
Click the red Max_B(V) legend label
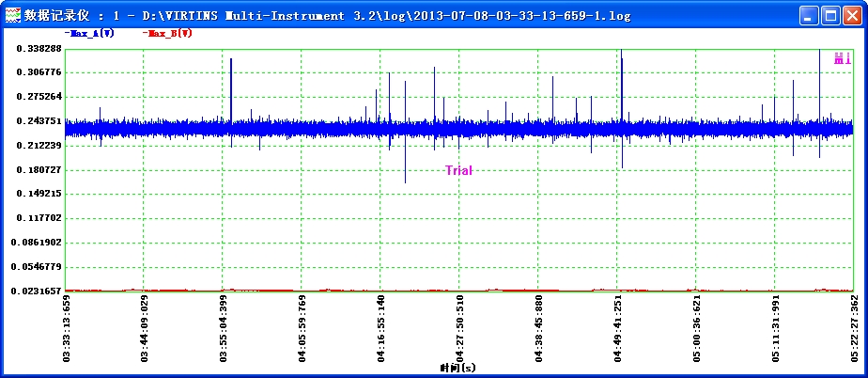(x=168, y=33)
